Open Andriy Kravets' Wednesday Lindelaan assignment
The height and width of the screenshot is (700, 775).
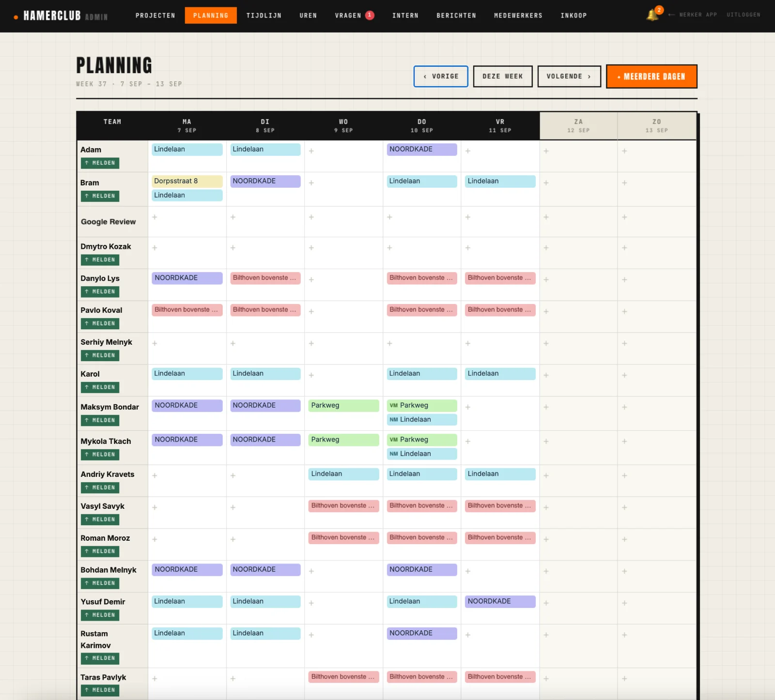click(343, 474)
